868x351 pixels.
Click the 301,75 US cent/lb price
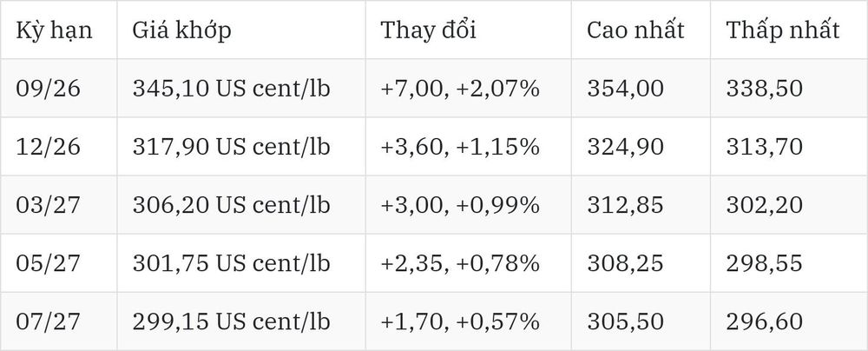pyautogui.click(x=231, y=263)
